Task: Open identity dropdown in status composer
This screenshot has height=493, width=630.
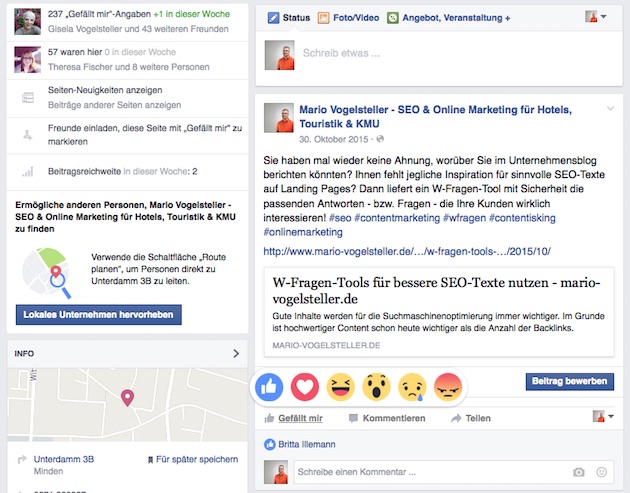Action: click(596, 17)
